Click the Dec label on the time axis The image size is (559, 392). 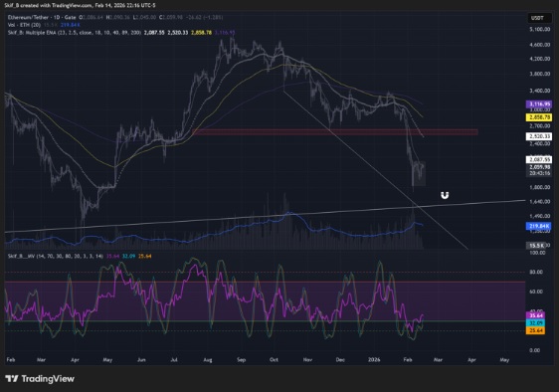[340, 360]
